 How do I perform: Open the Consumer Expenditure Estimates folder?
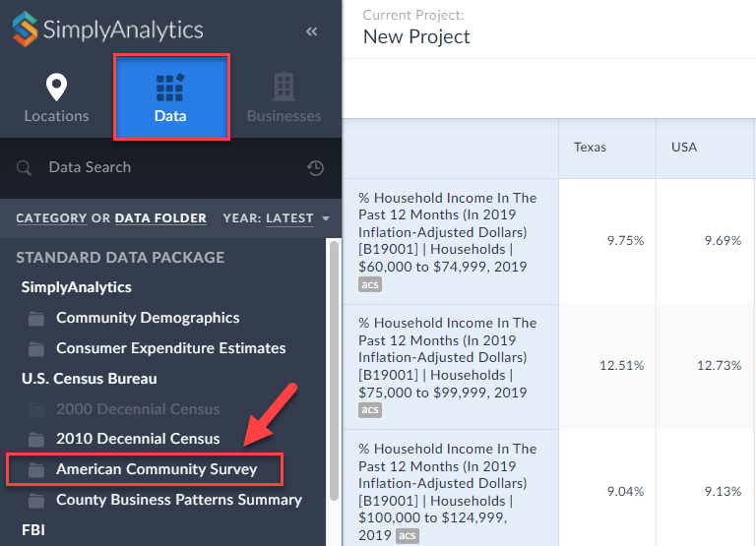pos(170,348)
